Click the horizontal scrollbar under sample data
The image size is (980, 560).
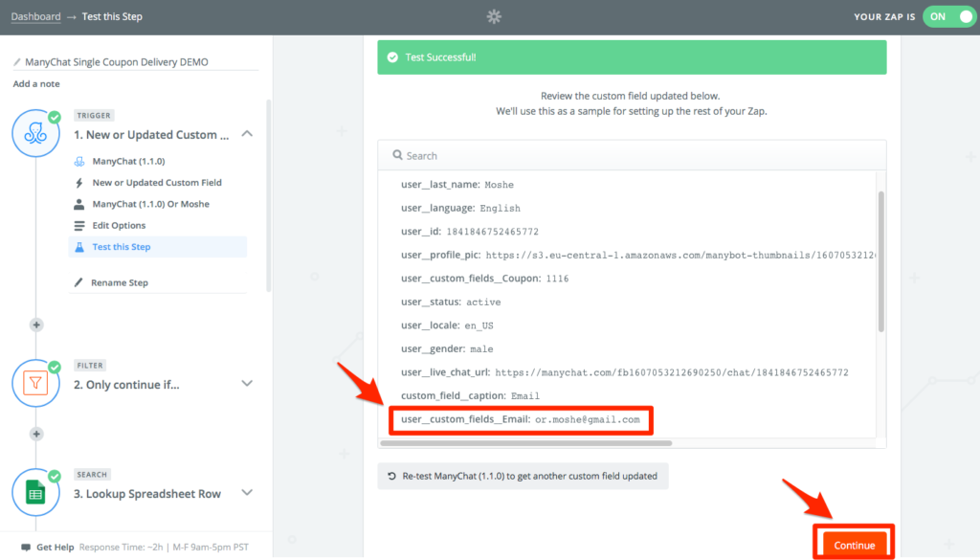[526, 443]
